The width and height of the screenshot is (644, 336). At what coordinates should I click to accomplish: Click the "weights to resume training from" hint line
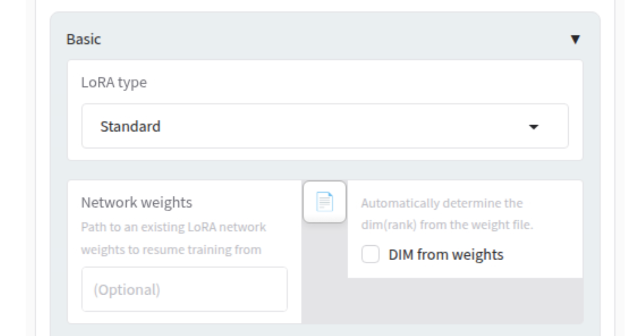click(171, 250)
